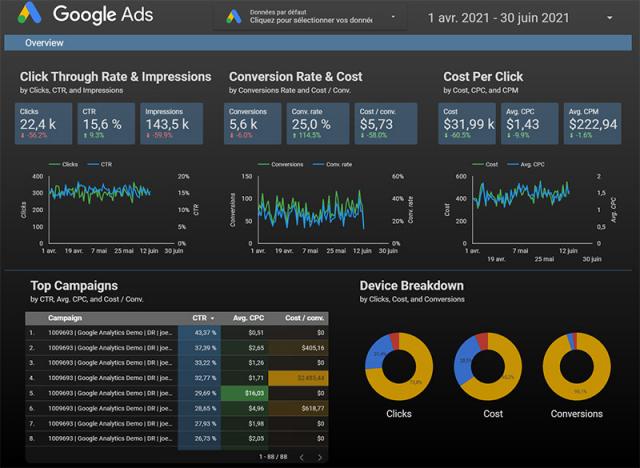Select campaign row 3 name
The width and height of the screenshot is (640, 468).
(x=110, y=363)
